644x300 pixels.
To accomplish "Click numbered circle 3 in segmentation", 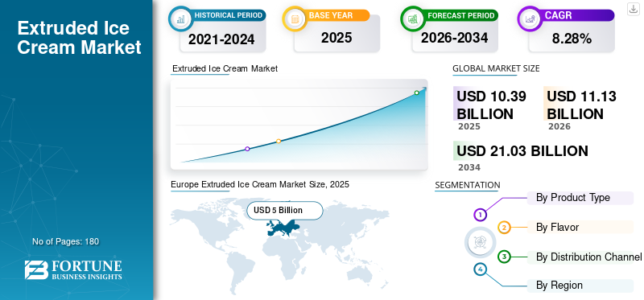I will click(x=504, y=257).
